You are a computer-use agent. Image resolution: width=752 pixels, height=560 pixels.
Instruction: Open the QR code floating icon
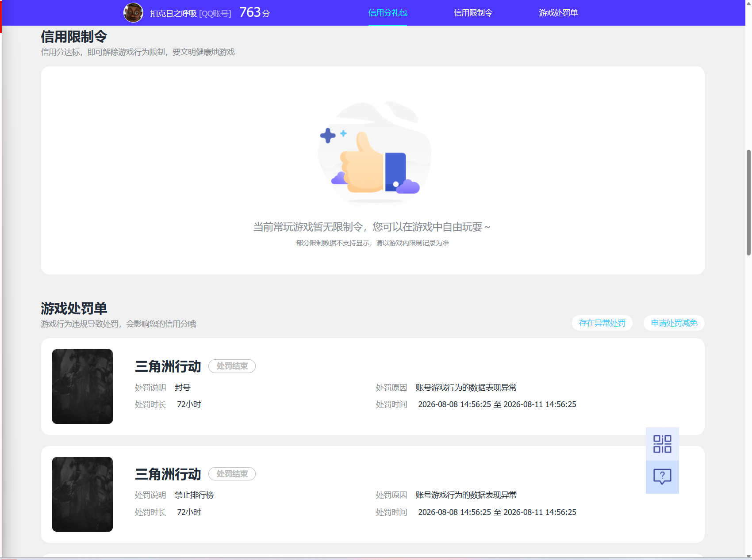(662, 444)
